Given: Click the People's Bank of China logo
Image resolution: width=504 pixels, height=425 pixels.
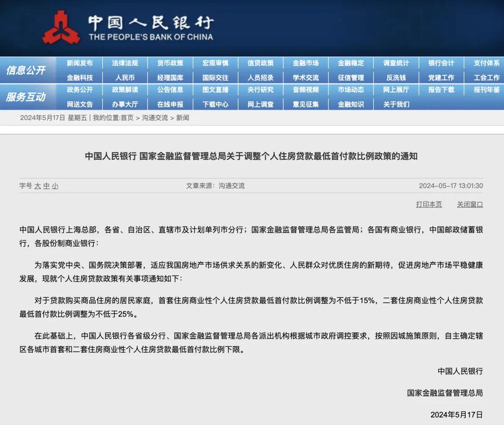Looking at the screenshot, I should [63, 26].
